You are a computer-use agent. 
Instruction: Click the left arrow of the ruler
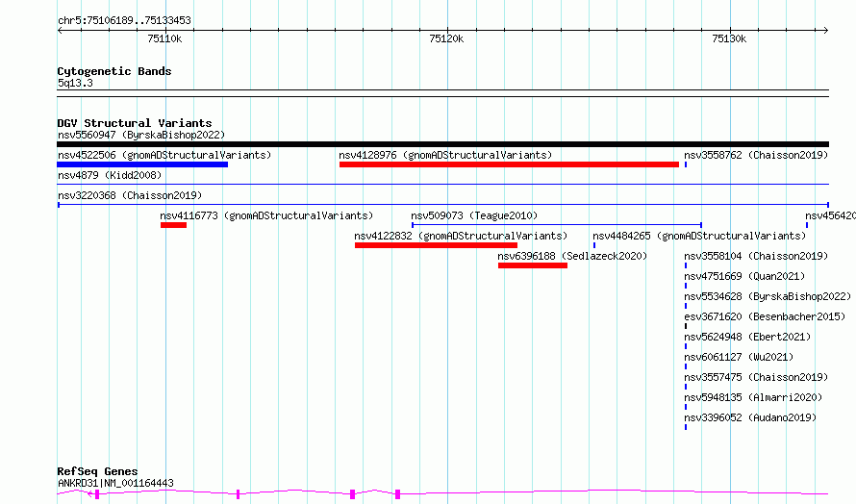[x=60, y=30]
